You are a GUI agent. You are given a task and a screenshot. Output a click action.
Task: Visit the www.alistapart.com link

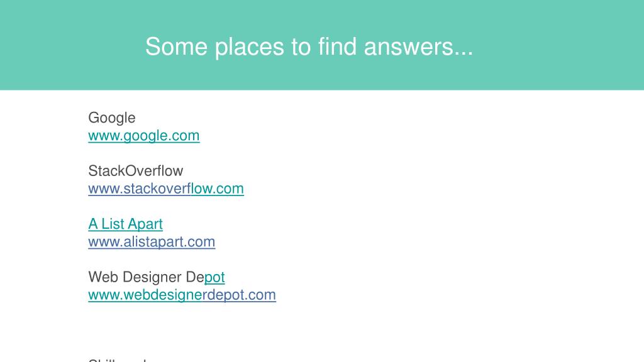(x=152, y=242)
